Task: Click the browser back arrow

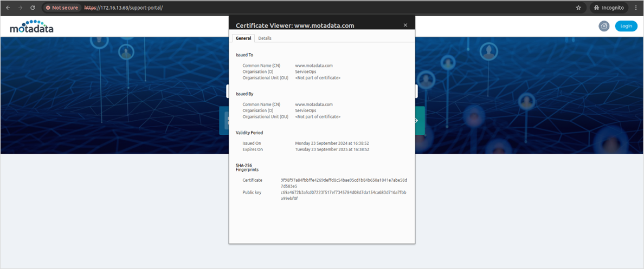Action: (x=8, y=8)
